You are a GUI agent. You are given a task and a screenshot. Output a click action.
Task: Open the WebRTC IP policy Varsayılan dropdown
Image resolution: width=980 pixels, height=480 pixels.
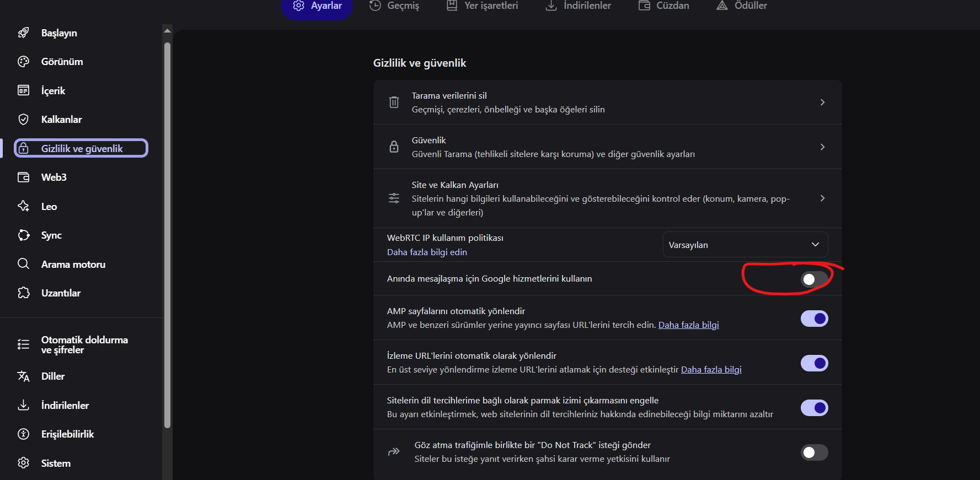click(745, 245)
